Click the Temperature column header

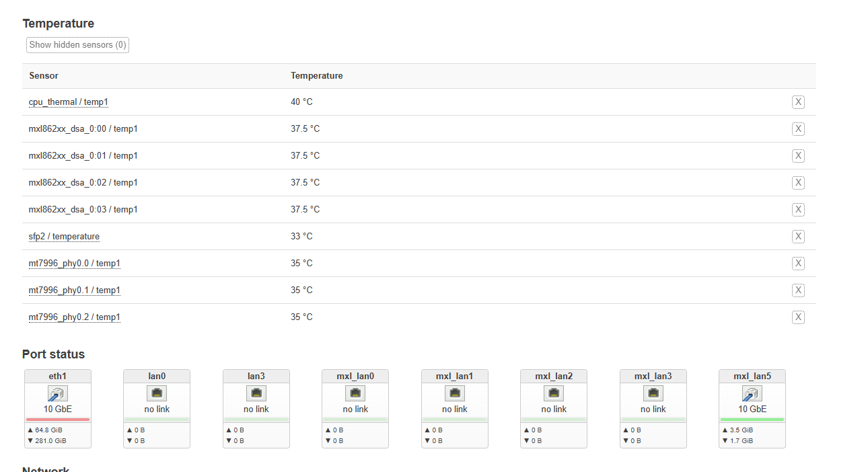316,76
